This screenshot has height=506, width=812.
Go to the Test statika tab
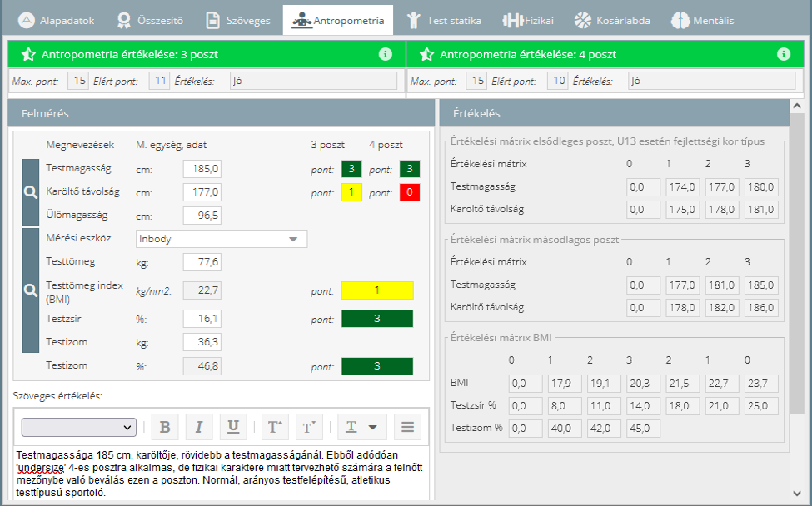[444, 20]
